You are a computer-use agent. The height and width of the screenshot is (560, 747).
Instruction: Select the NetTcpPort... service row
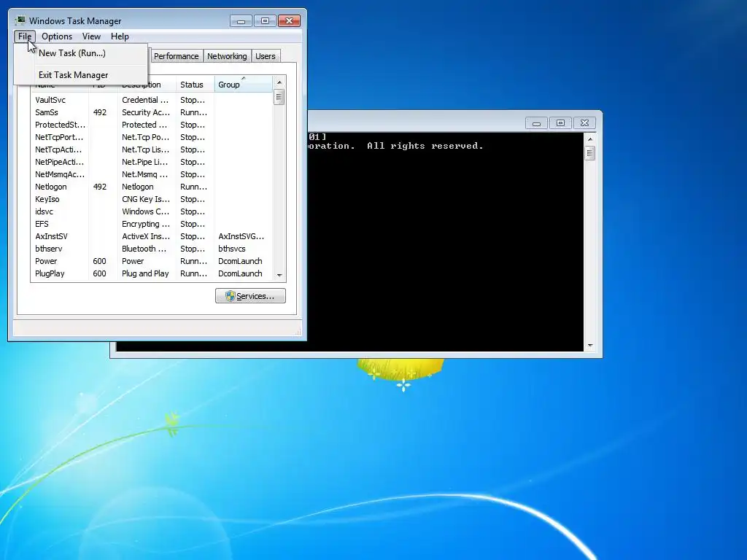coord(152,137)
